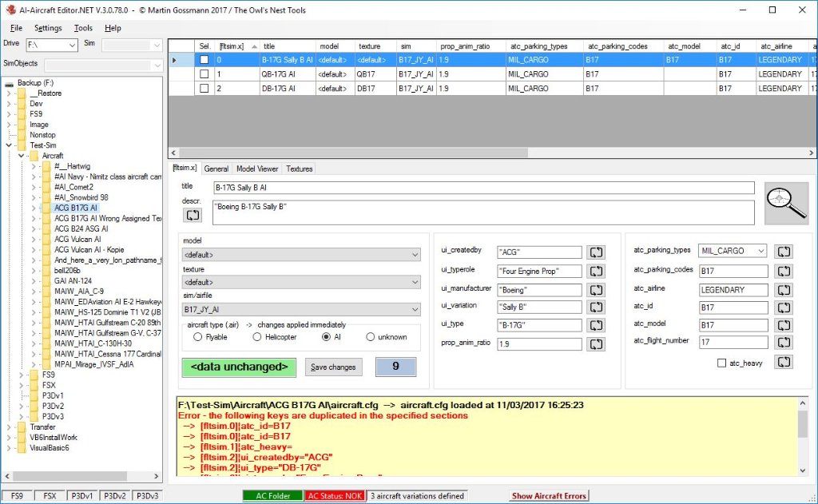
Task: Click the blue 9 button
Action: point(396,367)
